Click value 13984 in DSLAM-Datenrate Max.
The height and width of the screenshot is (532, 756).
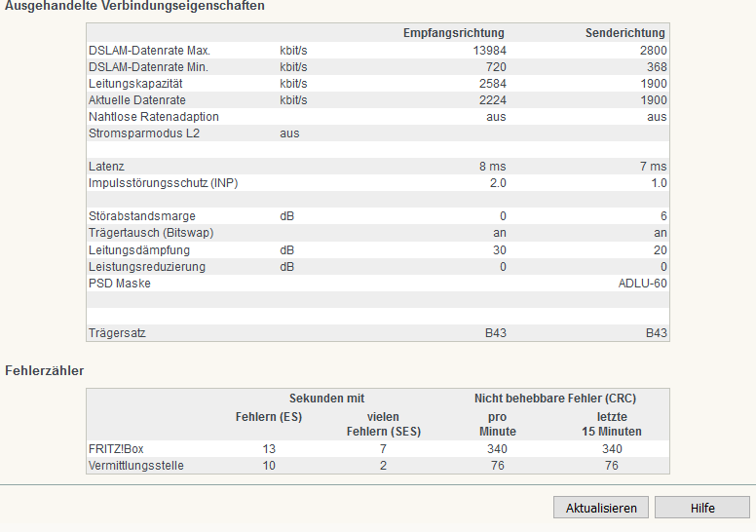point(489,51)
